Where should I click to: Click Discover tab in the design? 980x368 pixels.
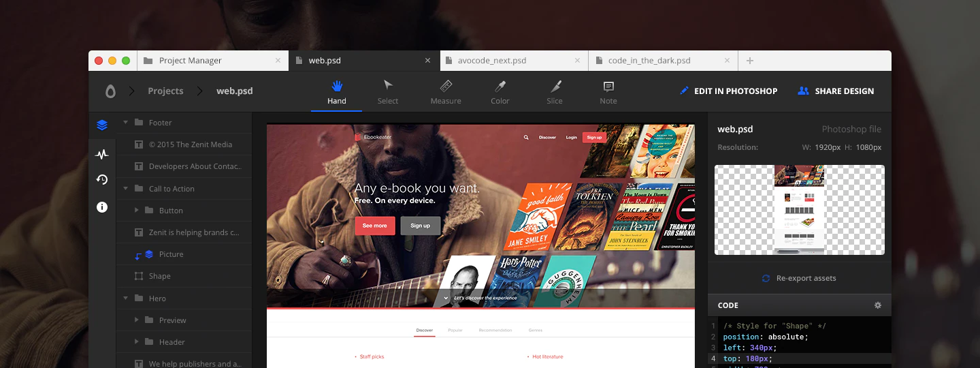point(424,330)
